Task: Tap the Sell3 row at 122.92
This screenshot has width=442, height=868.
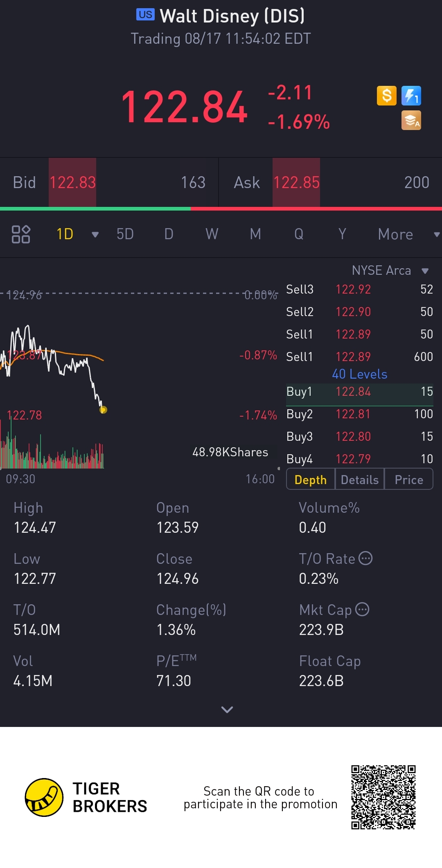Action: 359,289
